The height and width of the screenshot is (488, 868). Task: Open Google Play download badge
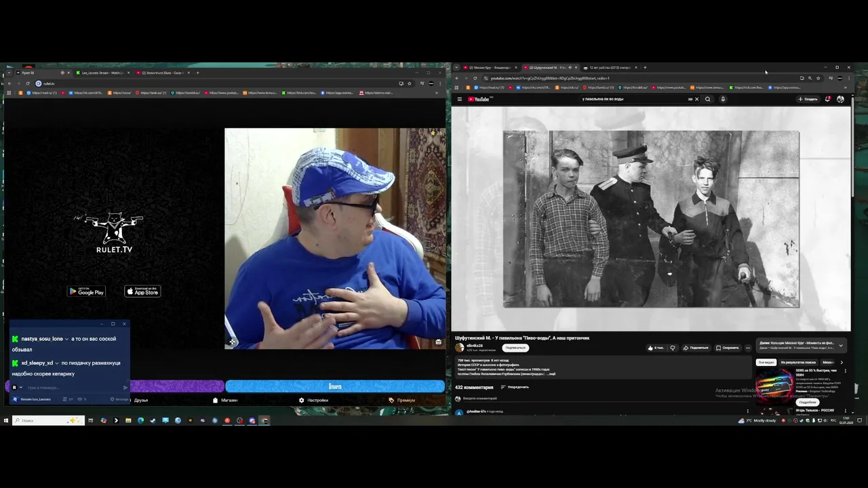tap(86, 291)
